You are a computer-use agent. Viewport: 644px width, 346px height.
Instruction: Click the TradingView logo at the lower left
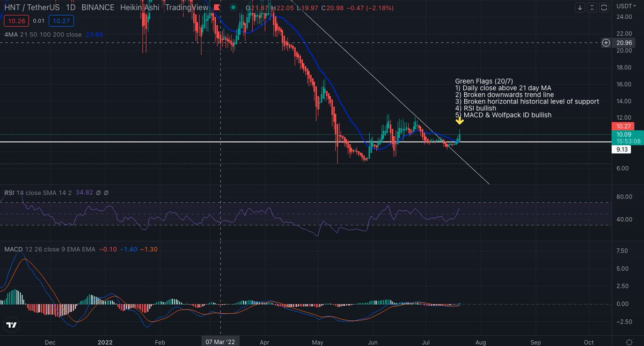pos(11,325)
